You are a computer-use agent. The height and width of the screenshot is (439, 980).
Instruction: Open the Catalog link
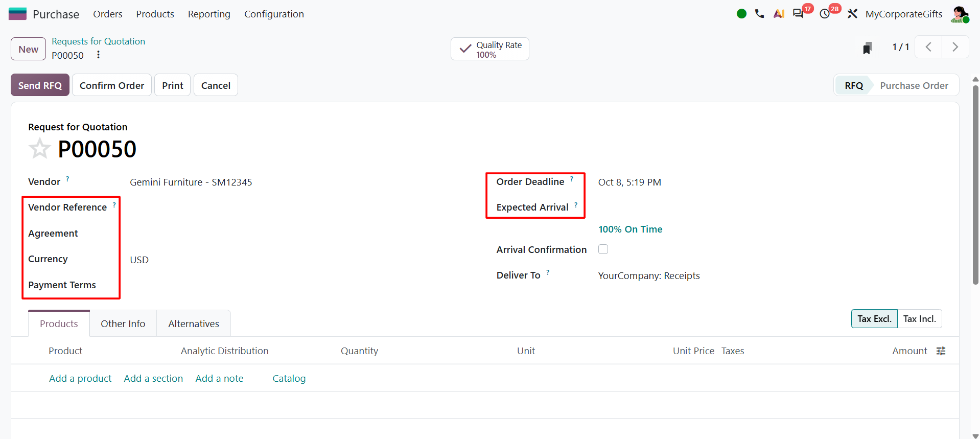[x=289, y=378]
